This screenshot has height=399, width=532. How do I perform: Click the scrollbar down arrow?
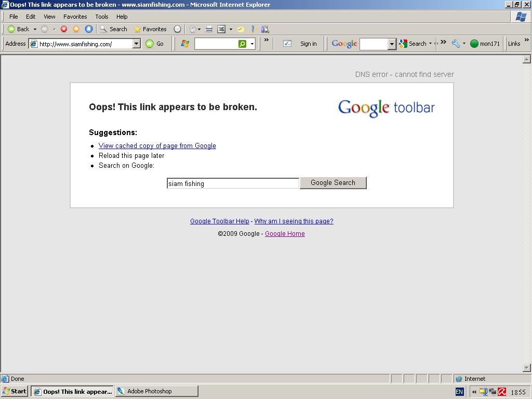[x=527, y=367]
